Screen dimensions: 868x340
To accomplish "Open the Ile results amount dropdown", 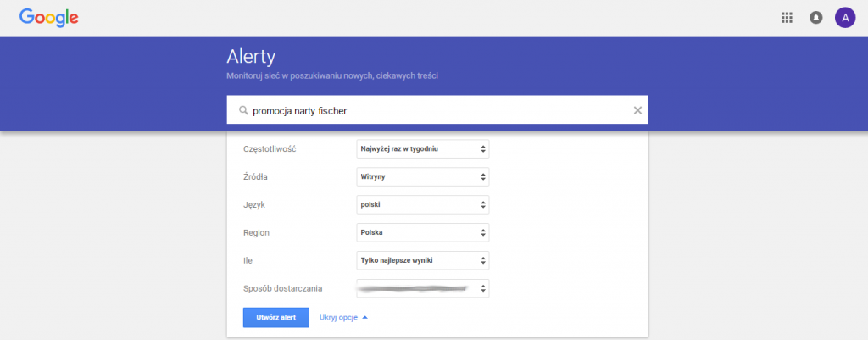I will (x=423, y=260).
